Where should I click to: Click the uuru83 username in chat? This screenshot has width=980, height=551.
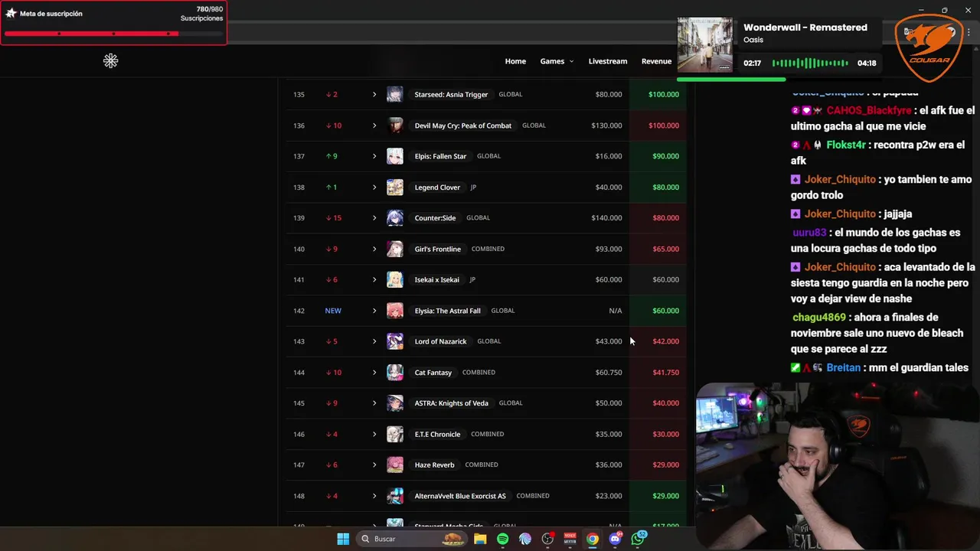[809, 232]
